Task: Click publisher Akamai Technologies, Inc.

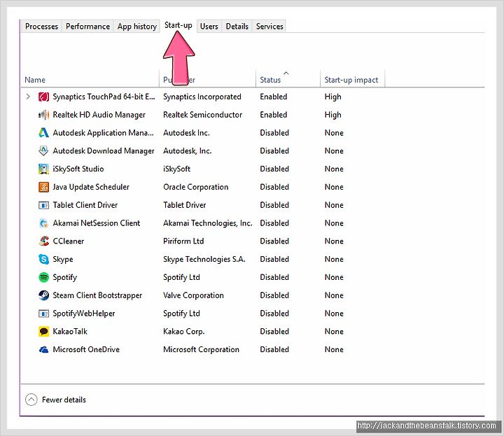Action: click(x=208, y=223)
